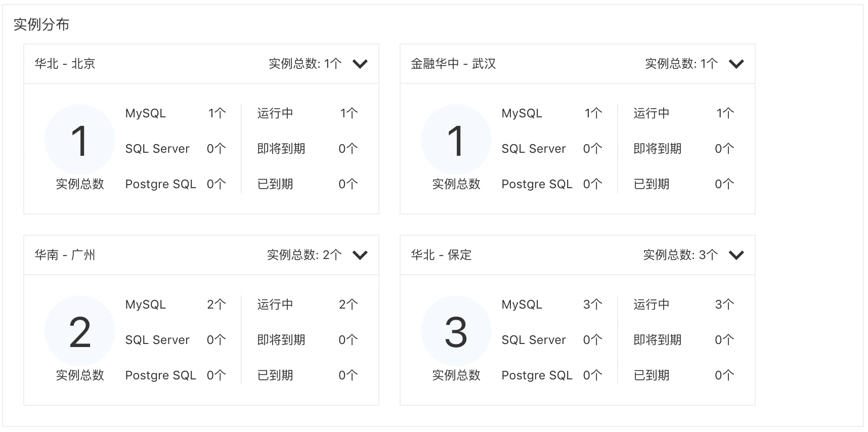Click 实例总数: 1个 in 武汉 header
The height and width of the screenshot is (432, 868).
[682, 64]
